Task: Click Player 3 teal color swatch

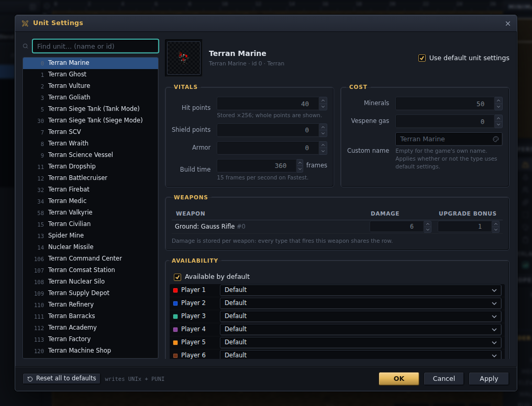Action: 175,316
